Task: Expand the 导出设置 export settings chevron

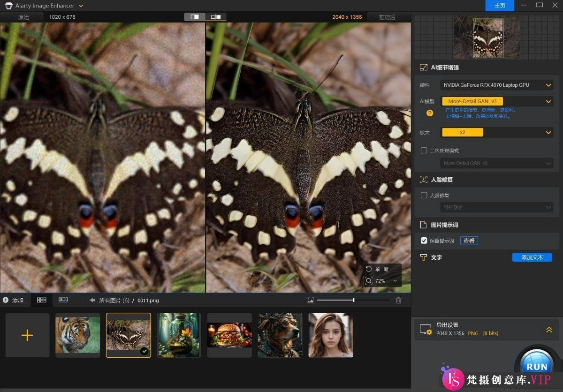Action: coord(549,330)
